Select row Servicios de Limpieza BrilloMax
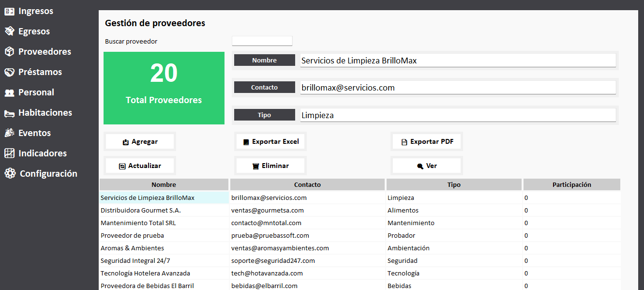The width and height of the screenshot is (644, 290). point(360,198)
